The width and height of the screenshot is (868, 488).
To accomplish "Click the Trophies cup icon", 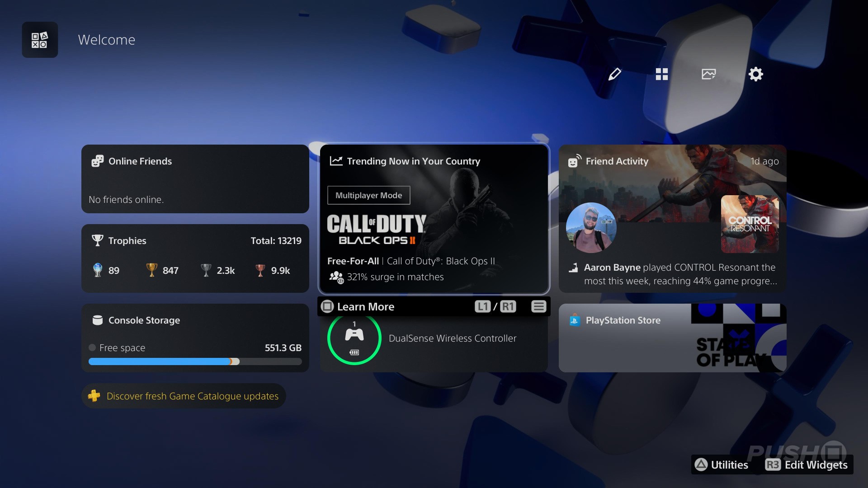I will click(97, 240).
